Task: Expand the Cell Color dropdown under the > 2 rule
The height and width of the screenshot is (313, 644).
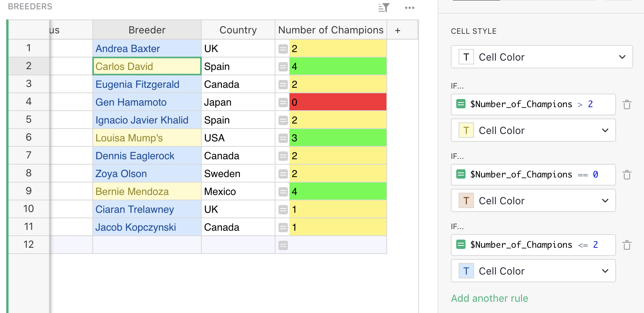Action: (x=533, y=130)
